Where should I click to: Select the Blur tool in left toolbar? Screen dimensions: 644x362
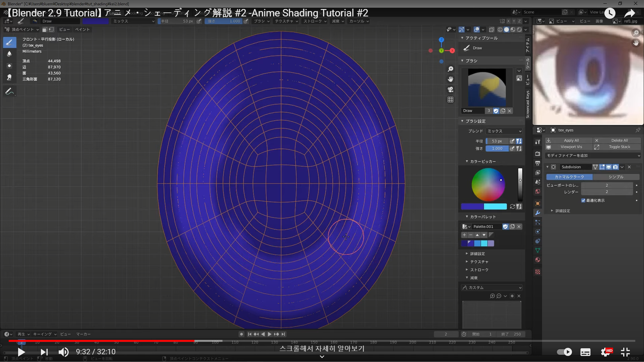coord(9,54)
